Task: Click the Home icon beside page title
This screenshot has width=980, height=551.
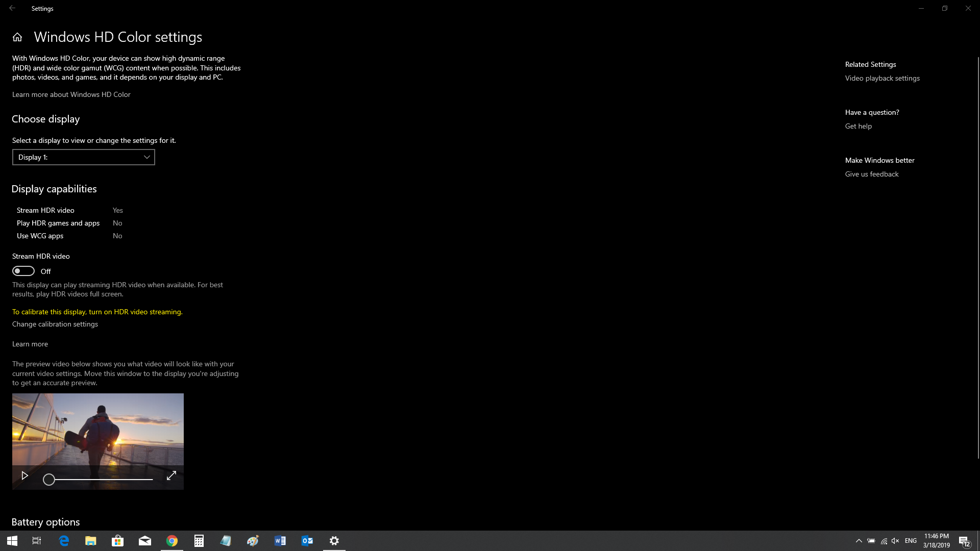Action: tap(17, 37)
